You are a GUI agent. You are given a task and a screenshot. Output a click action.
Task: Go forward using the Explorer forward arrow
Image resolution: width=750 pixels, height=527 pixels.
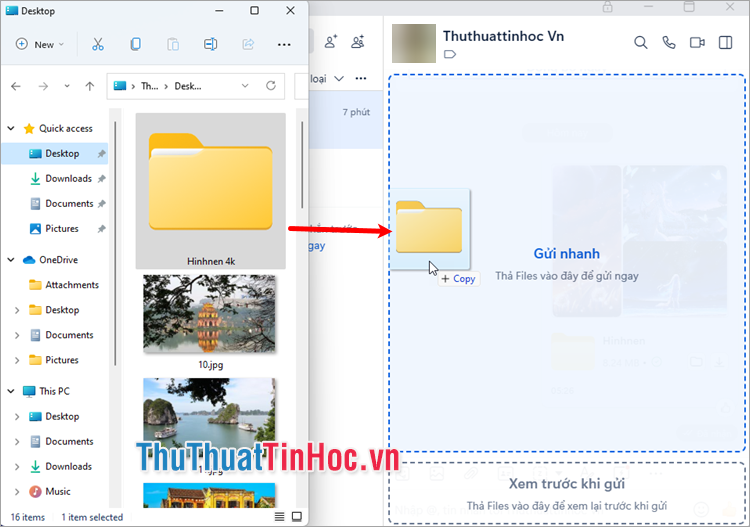[43, 86]
